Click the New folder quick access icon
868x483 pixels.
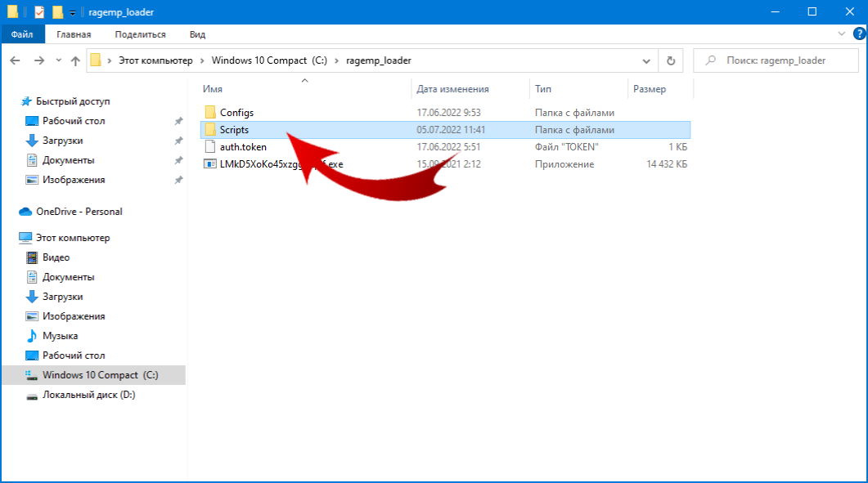pyautogui.click(x=57, y=11)
